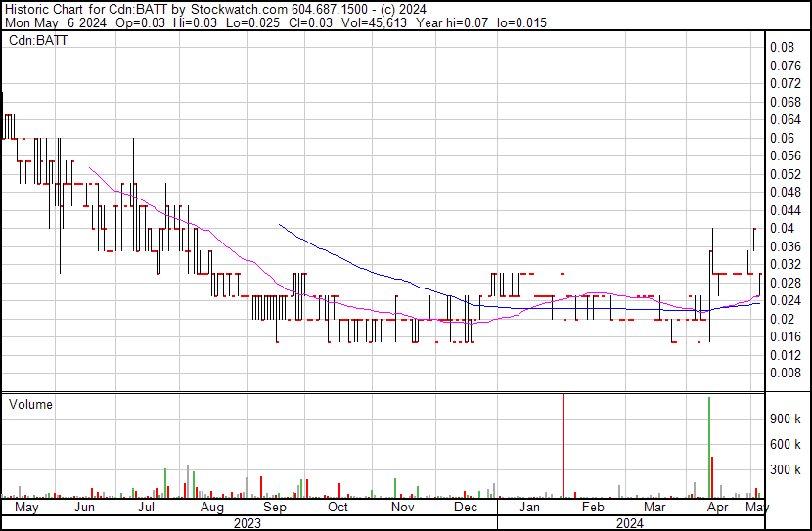Select the 0.06 price axis label
Viewport: 812px width, 531px height.
click(782, 138)
